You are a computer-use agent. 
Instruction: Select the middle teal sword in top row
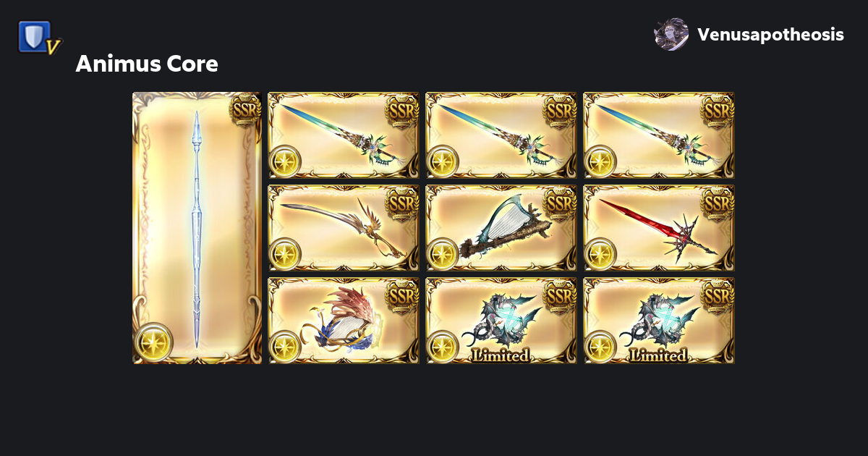(x=501, y=135)
